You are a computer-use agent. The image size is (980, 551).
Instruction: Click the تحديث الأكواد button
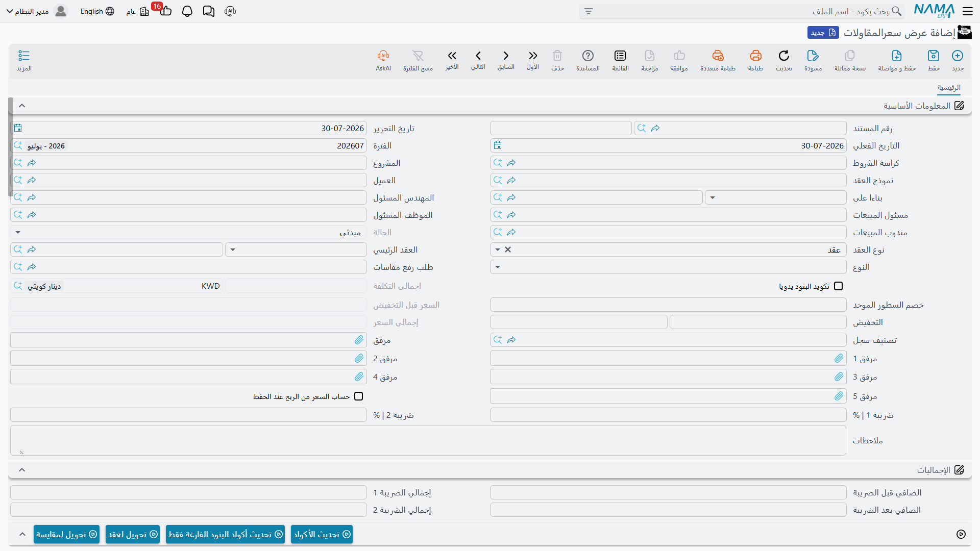[322, 534]
